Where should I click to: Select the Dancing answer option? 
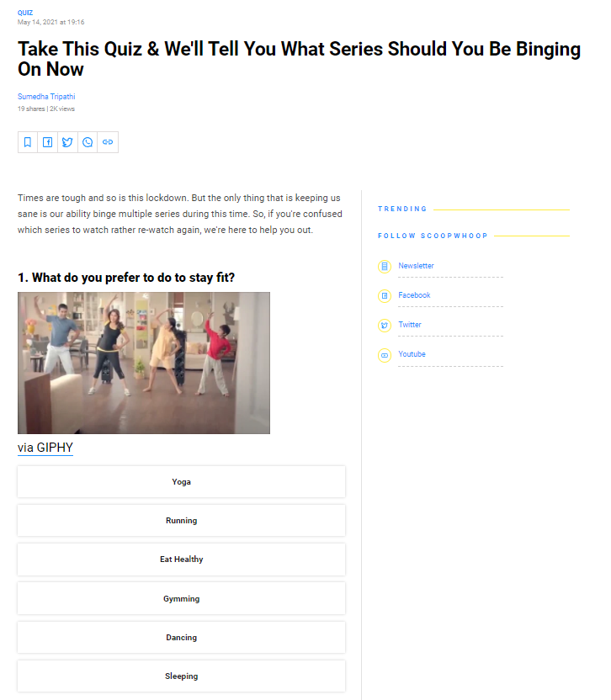(x=181, y=638)
